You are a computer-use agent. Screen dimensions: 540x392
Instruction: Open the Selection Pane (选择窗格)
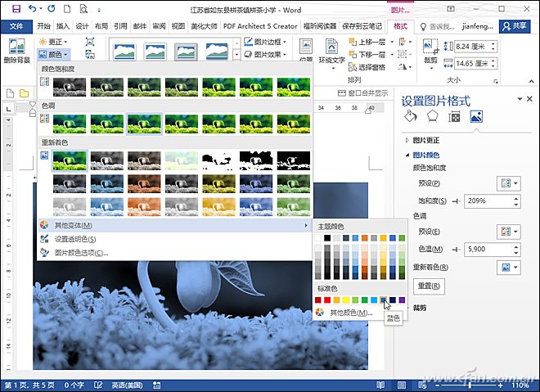367,67
